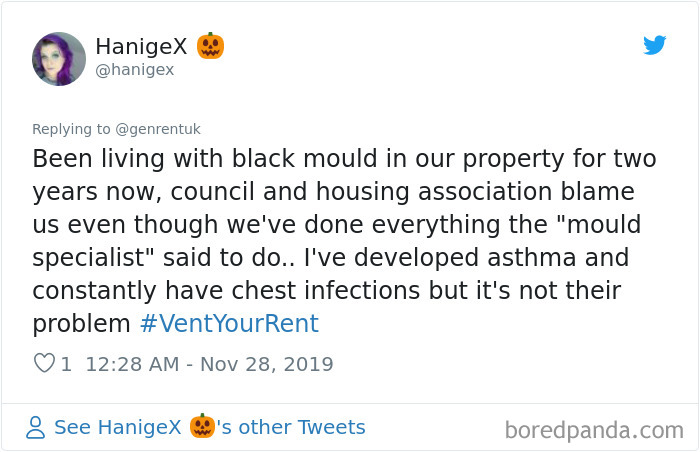Screen dimensions: 700x452
Task: Click the pumpkin emoji in the footer link
Action: 202,426
